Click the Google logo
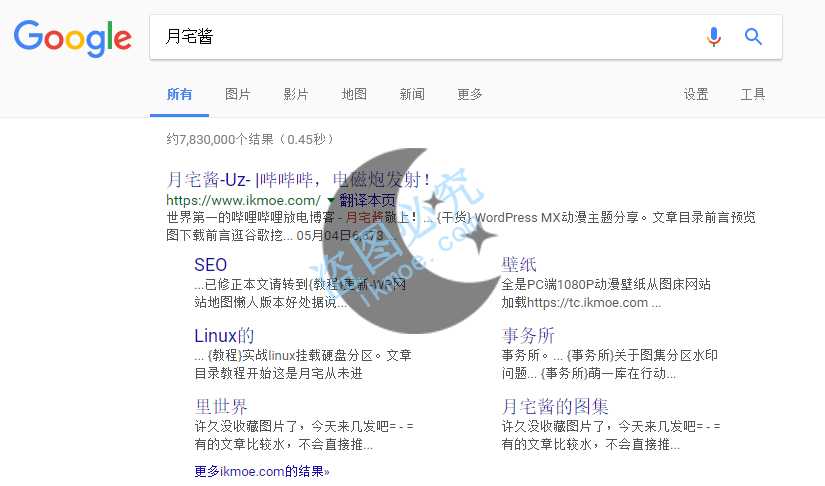 click(73, 38)
